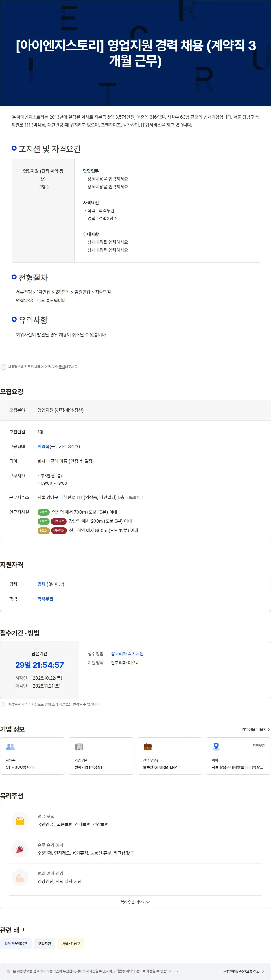Open 불법/허위/과장/오류 신고
271x980 pixels.
pyautogui.click(x=244, y=971)
